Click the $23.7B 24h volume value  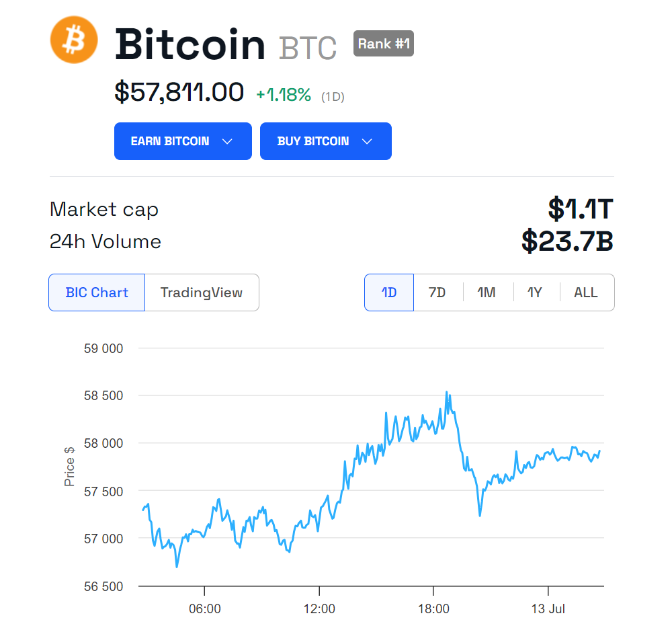pyautogui.click(x=567, y=241)
